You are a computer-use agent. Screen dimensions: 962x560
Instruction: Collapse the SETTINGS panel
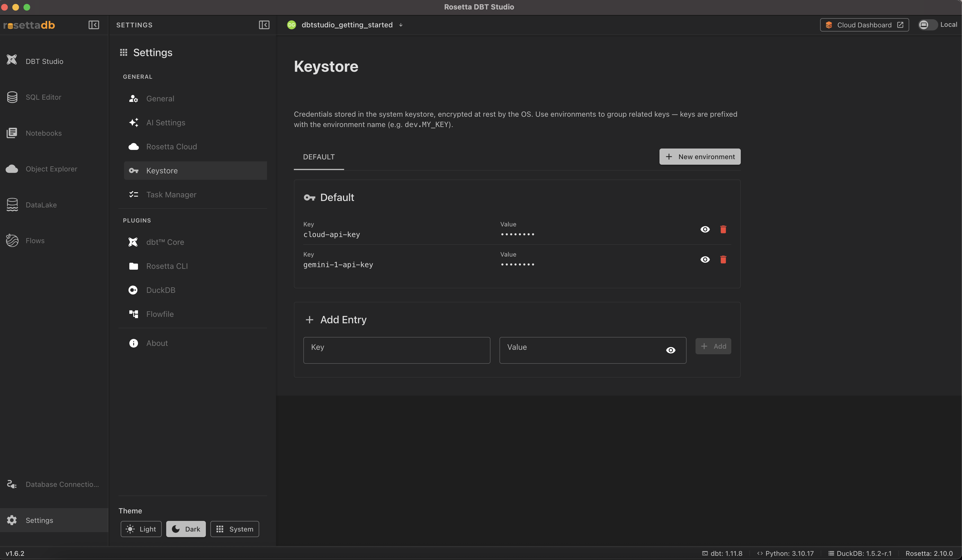pos(264,25)
